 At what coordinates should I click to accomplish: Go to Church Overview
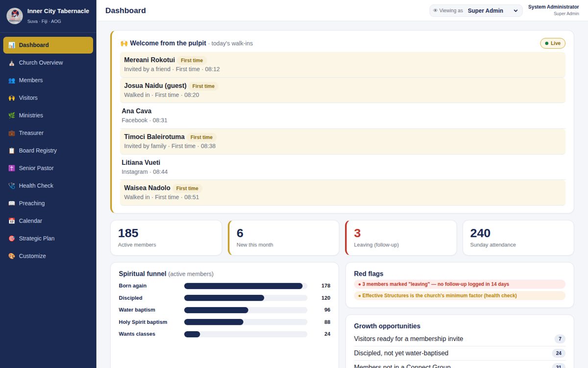click(x=48, y=63)
